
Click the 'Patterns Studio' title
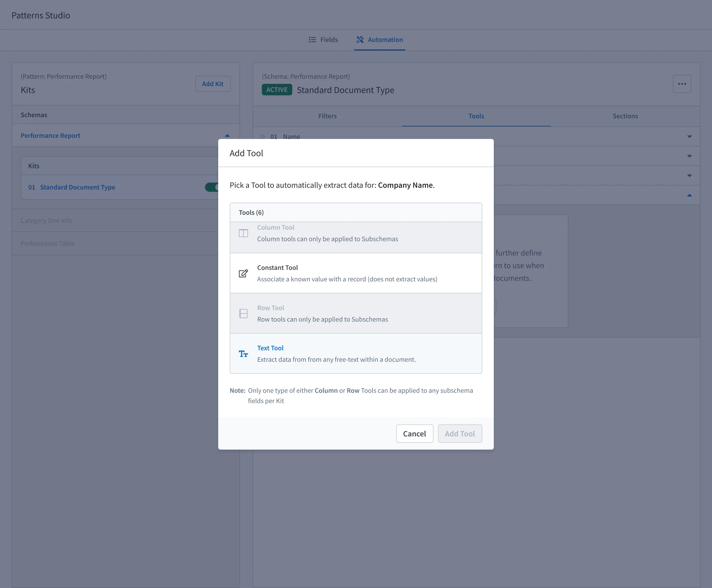(x=41, y=15)
